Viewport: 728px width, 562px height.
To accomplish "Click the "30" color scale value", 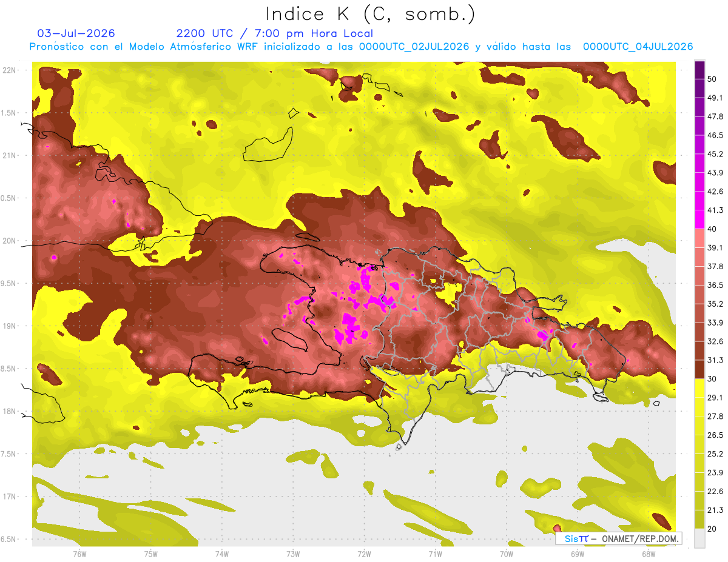I will point(712,379).
